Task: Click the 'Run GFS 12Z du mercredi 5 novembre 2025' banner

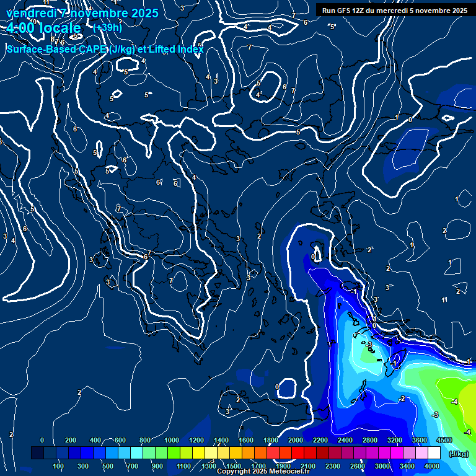Action: point(395,11)
